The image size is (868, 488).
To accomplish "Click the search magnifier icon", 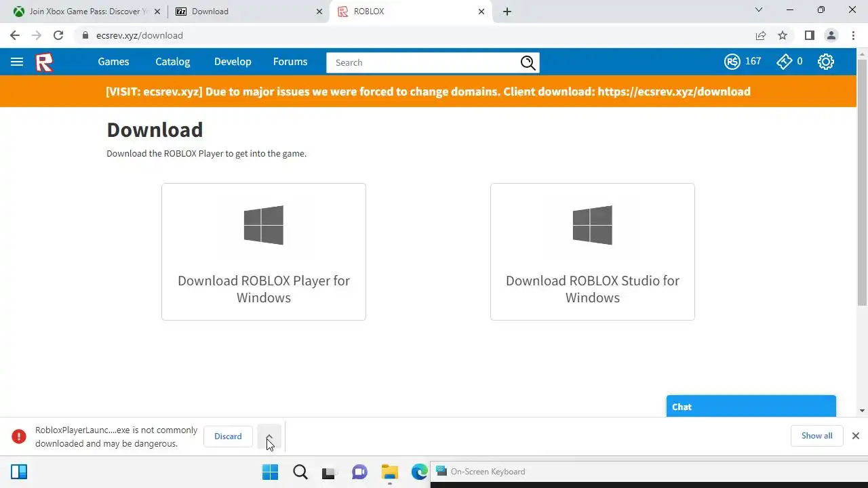I will tap(528, 62).
